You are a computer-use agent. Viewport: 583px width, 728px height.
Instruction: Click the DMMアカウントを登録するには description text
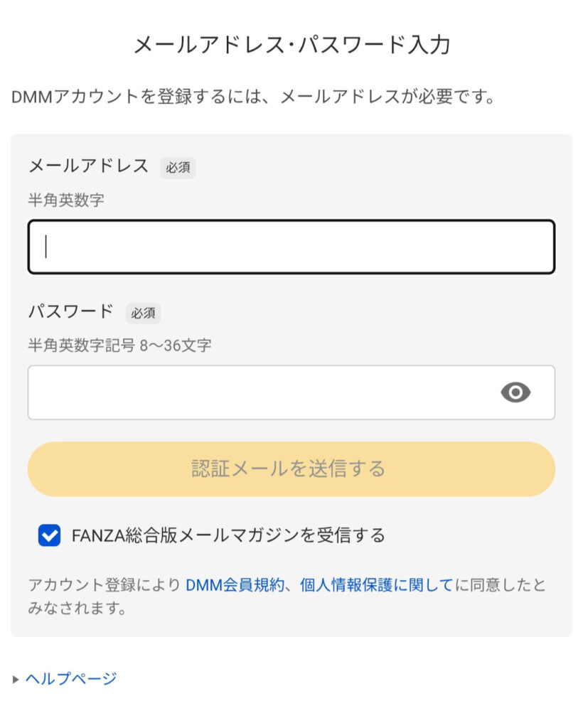pyautogui.click(x=253, y=97)
